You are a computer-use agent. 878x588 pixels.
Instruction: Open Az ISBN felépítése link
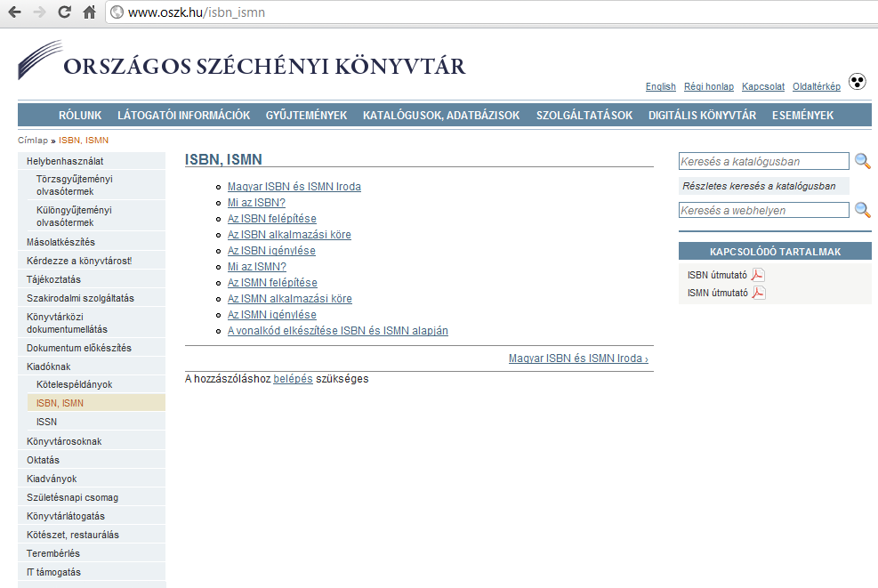pos(271,219)
